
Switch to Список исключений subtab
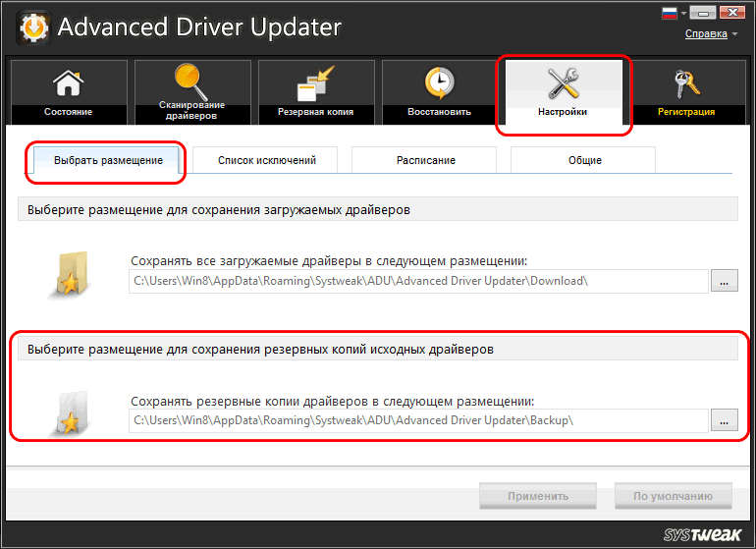[x=267, y=160]
